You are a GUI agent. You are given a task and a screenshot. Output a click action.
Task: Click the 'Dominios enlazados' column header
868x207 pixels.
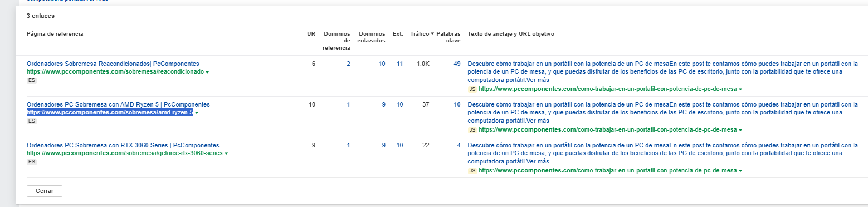[372, 37]
